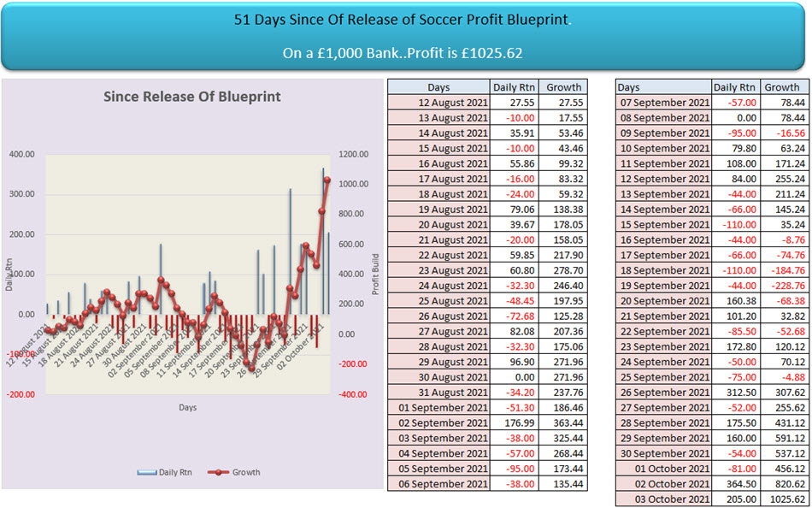Select the Days horizontal axis title in chart

point(188,408)
